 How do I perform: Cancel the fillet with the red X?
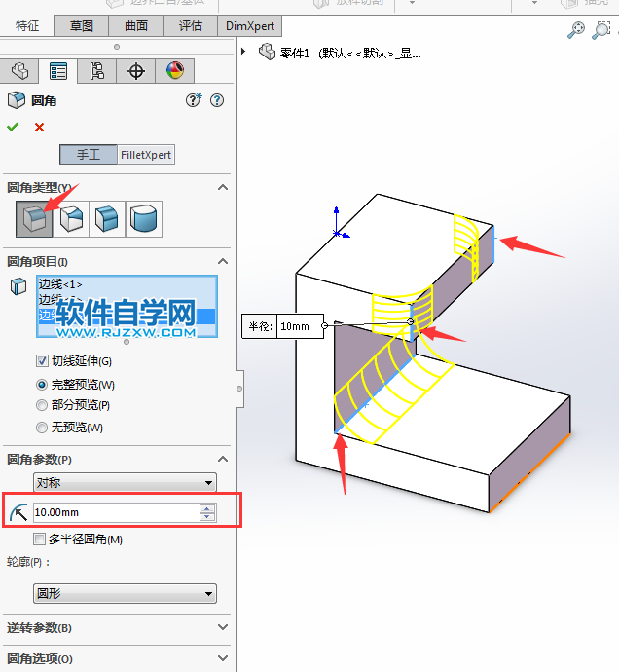39,127
